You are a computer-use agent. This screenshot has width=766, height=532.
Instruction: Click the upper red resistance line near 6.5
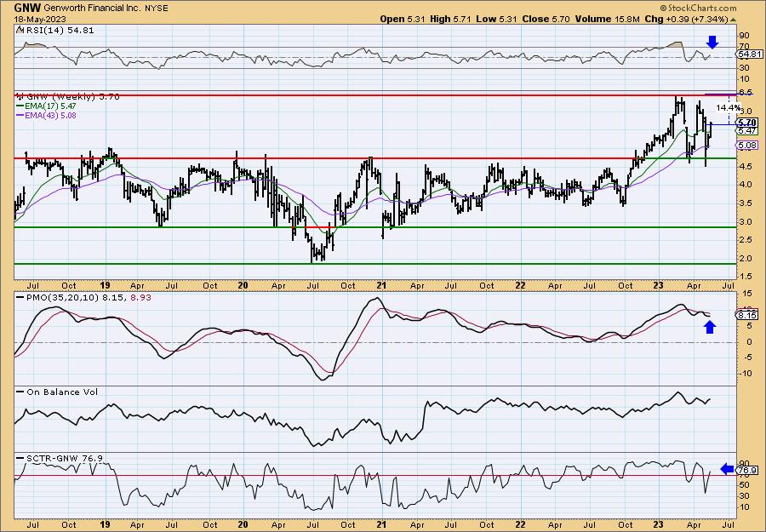[x=374, y=95]
